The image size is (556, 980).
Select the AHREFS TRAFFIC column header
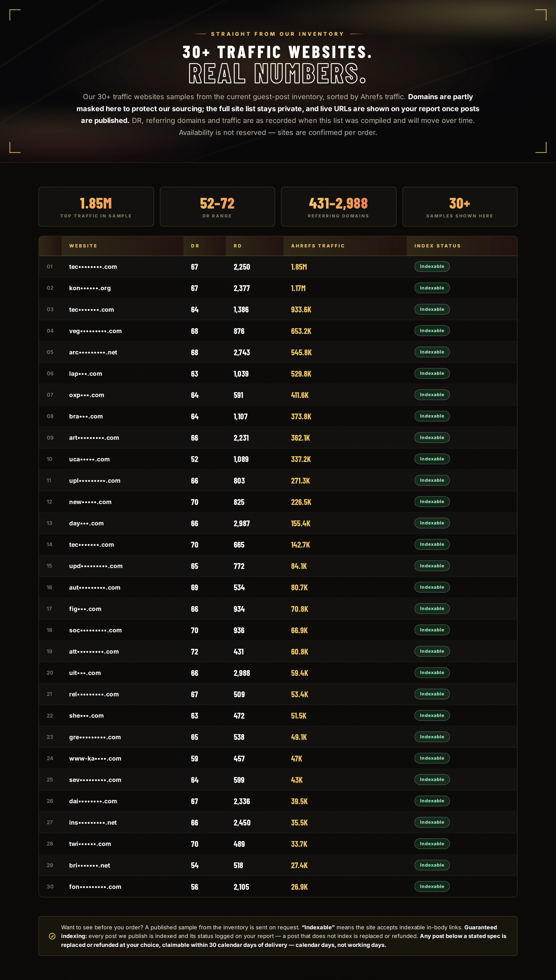point(318,246)
